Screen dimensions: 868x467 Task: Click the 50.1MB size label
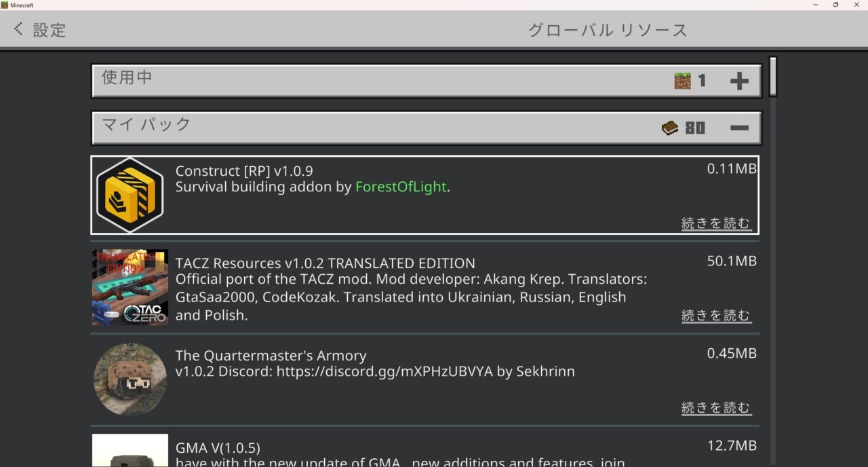click(x=732, y=261)
